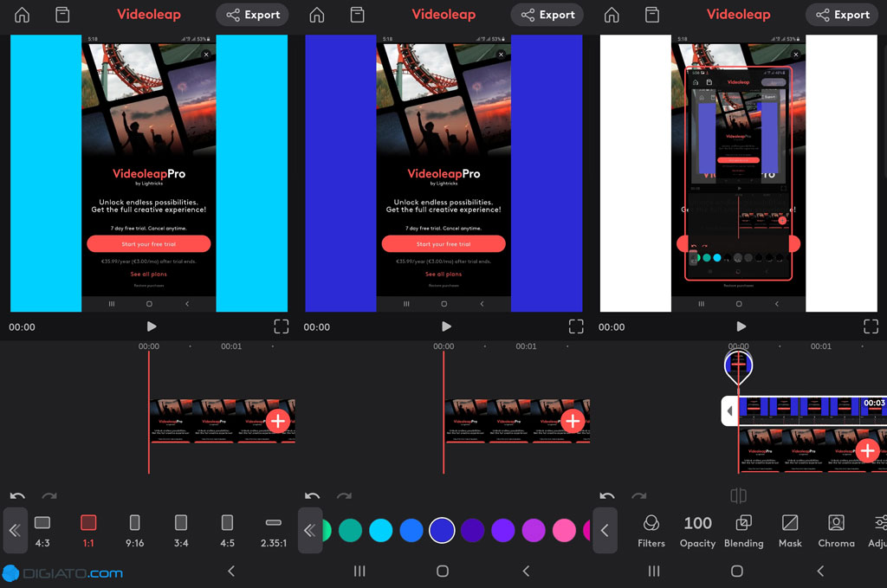Image resolution: width=887 pixels, height=588 pixels.
Task: Tap the split icon above the right toolbar
Action: pyautogui.click(x=738, y=496)
